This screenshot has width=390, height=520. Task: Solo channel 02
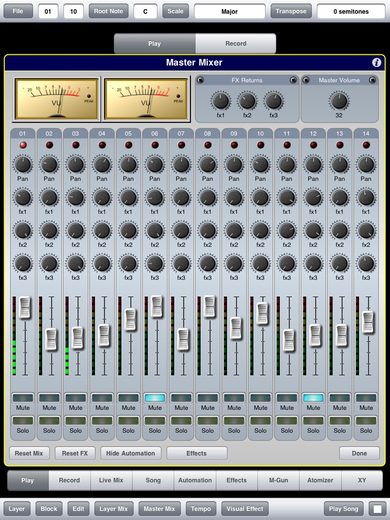tap(49, 421)
